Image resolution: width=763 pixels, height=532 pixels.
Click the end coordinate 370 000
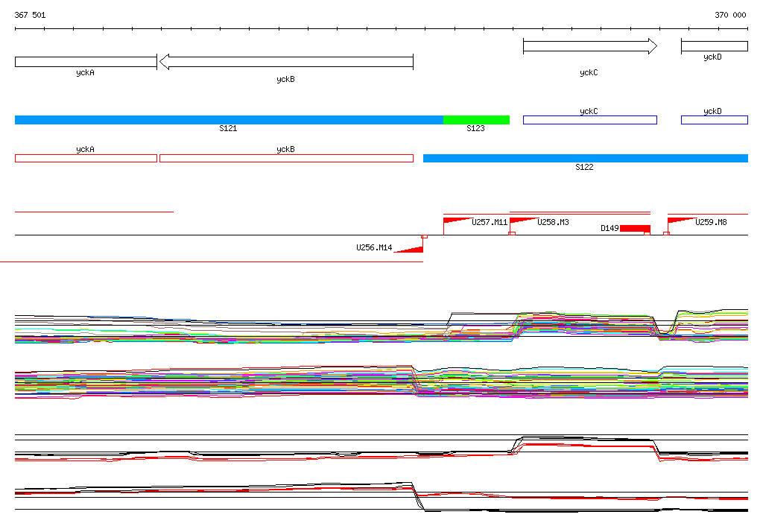pyautogui.click(x=730, y=15)
